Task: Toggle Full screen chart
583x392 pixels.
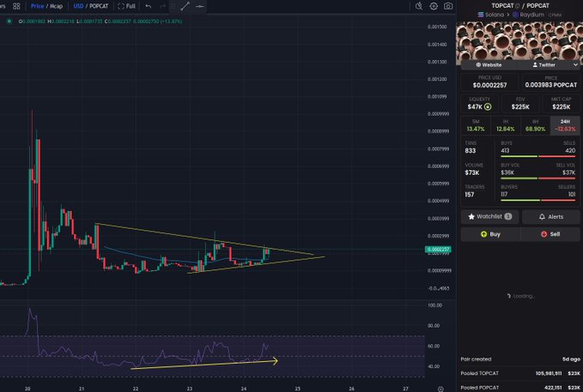Action: tap(126, 6)
